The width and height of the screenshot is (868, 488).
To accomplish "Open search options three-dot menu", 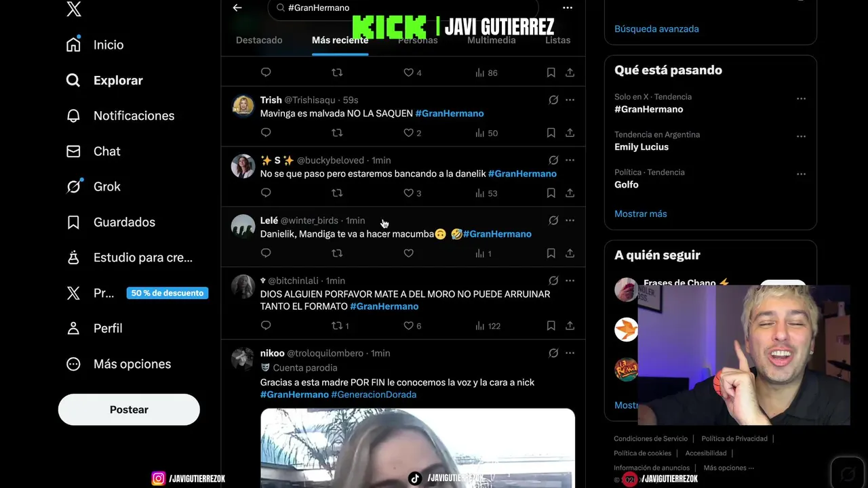I will [568, 8].
